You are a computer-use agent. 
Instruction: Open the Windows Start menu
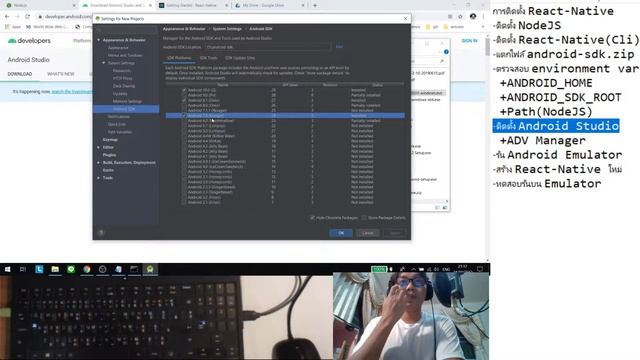[x=7, y=269]
